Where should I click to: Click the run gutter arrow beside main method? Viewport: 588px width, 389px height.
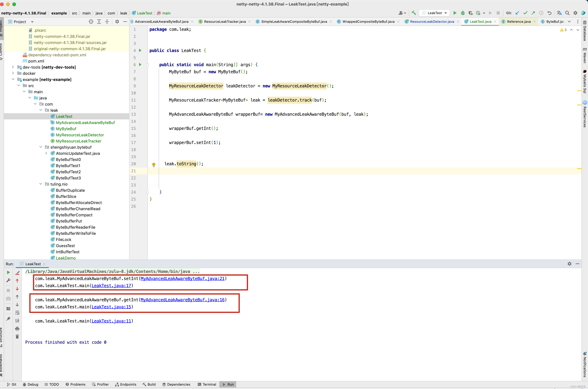tap(140, 64)
